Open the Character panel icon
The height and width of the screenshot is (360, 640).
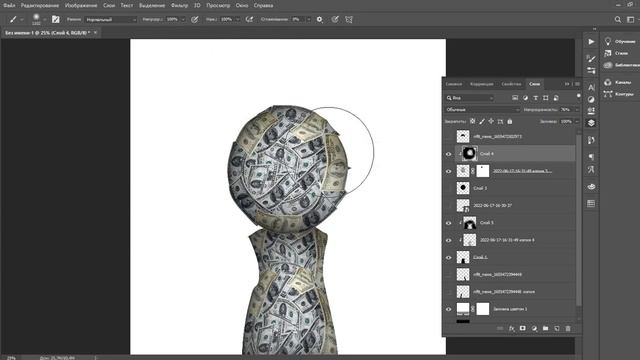[x=591, y=87]
